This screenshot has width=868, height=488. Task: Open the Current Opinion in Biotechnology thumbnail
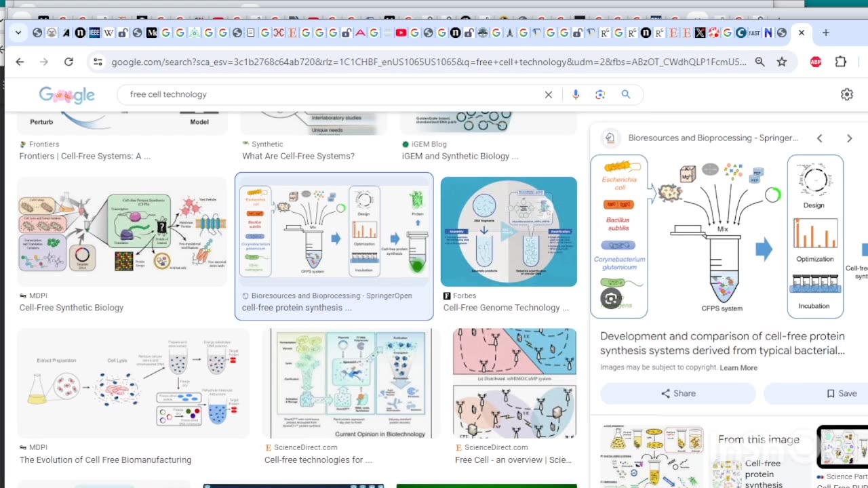click(x=351, y=383)
